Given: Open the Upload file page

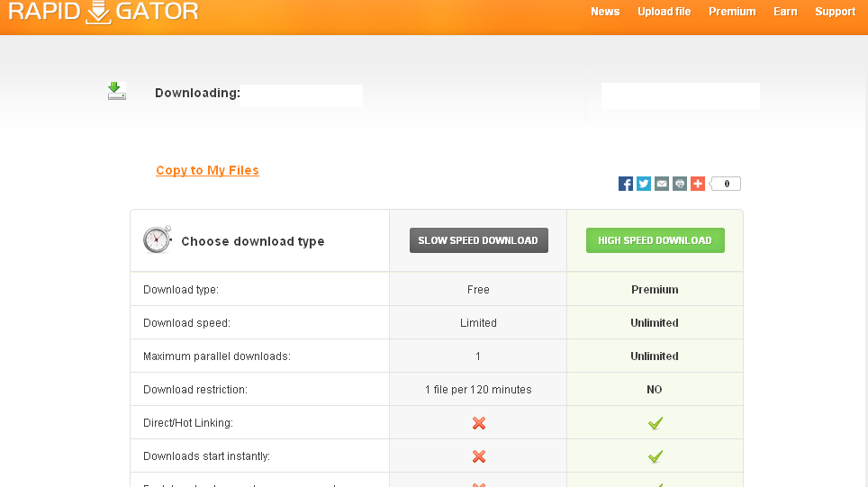Looking at the screenshot, I should click(x=665, y=12).
